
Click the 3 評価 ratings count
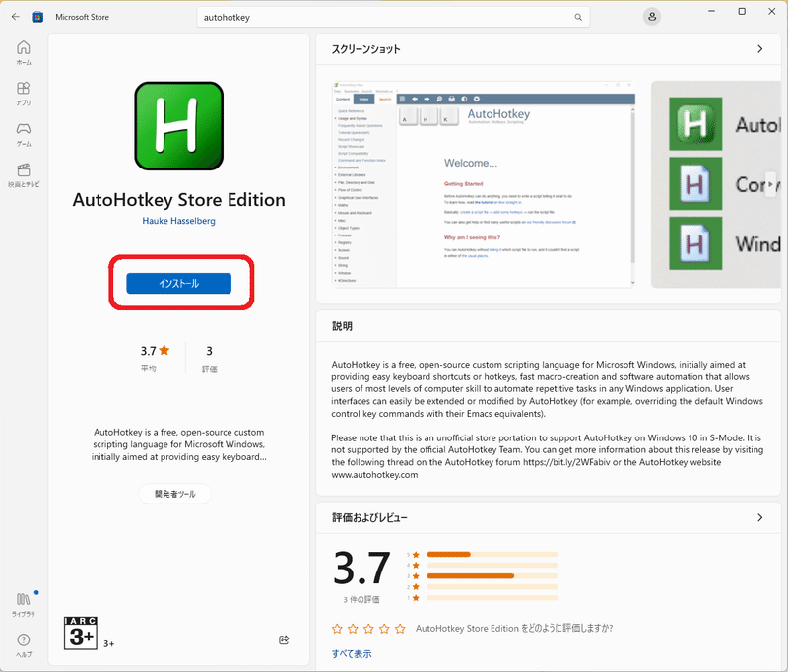(209, 359)
